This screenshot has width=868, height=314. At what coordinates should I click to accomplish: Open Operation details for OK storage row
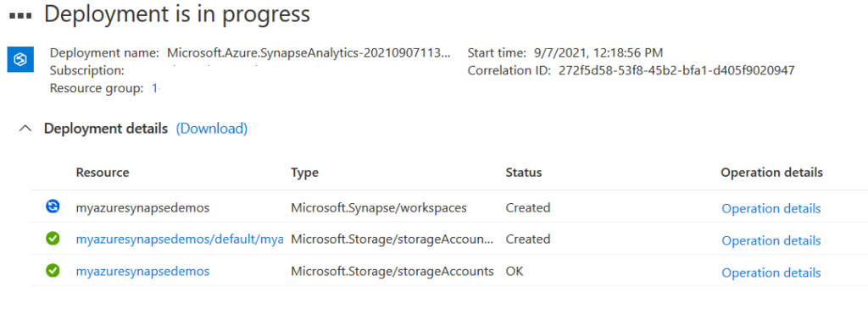click(x=771, y=273)
